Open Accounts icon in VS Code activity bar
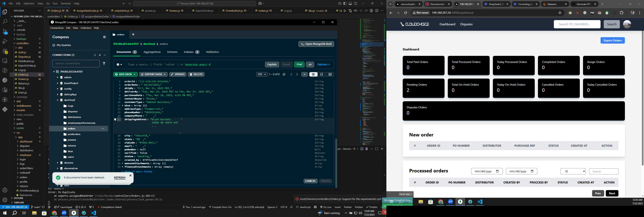This screenshot has width=644, height=217. click(5, 190)
